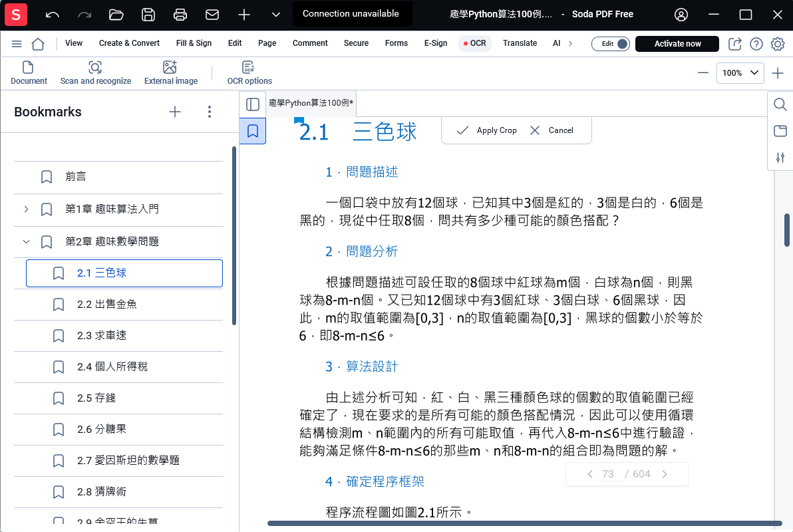Open OCR options

pos(249,73)
